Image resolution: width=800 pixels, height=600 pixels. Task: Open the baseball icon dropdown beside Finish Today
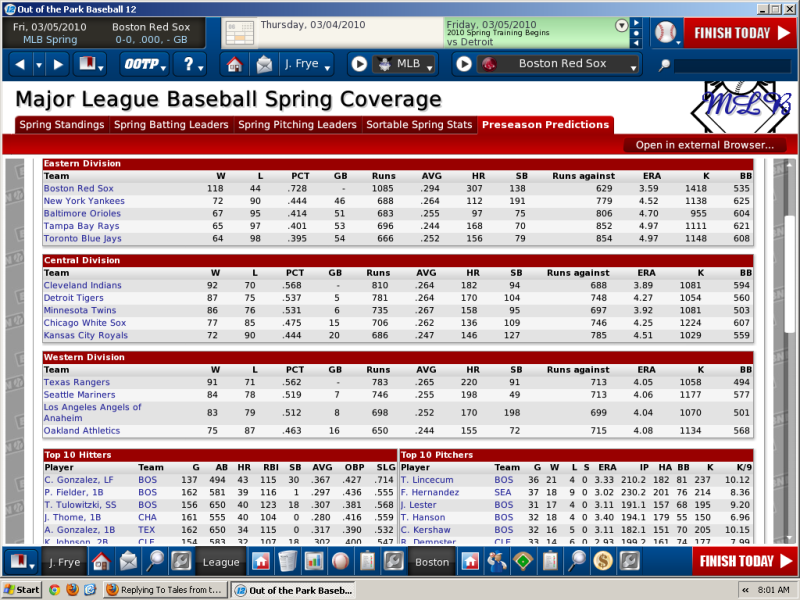pos(667,33)
